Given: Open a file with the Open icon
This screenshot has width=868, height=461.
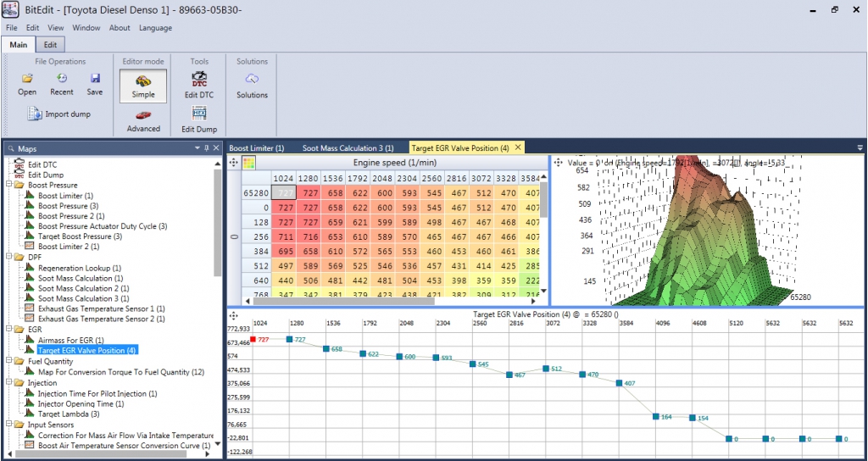Looking at the screenshot, I should coord(26,85).
